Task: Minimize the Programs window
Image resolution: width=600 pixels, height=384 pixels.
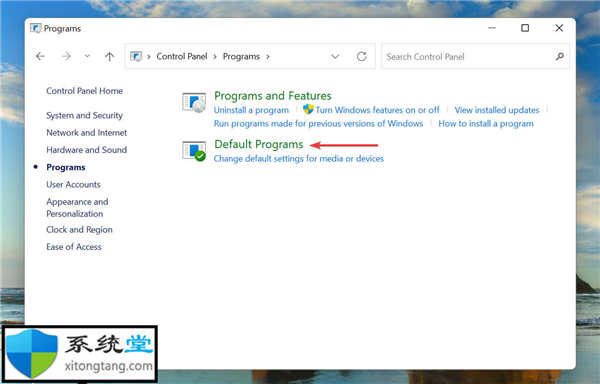Action: 492,28
